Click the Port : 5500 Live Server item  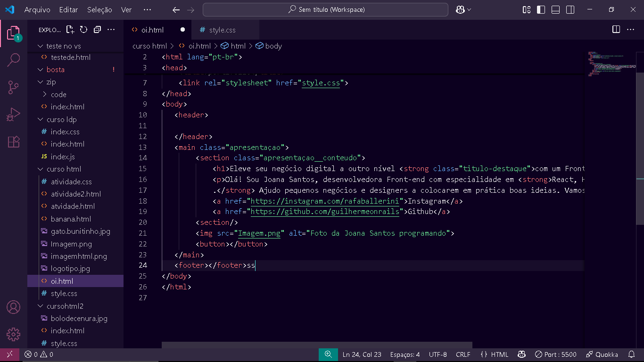(x=555, y=354)
